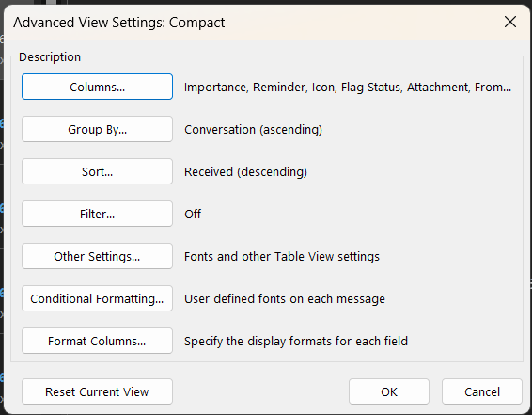532x415 pixels.
Task: Click Reset Current View button
Action: [97, 391]
